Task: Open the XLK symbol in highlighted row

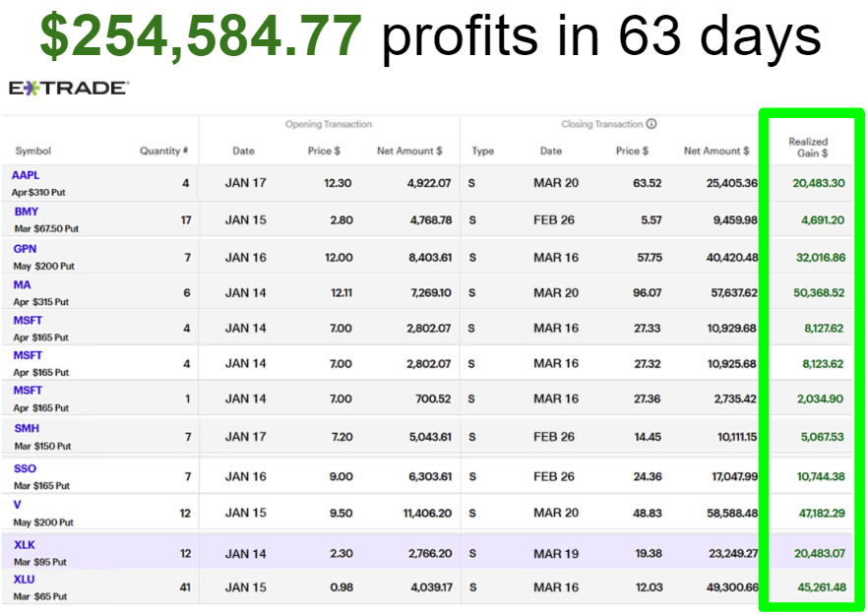Action: pos(25,544)
